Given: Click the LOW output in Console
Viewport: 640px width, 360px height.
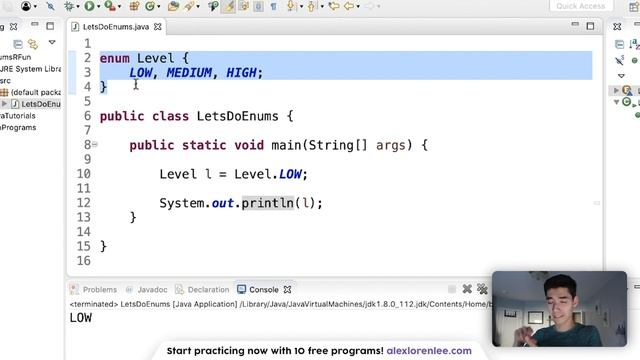Looking at the screenshot, I should (80, 318).
